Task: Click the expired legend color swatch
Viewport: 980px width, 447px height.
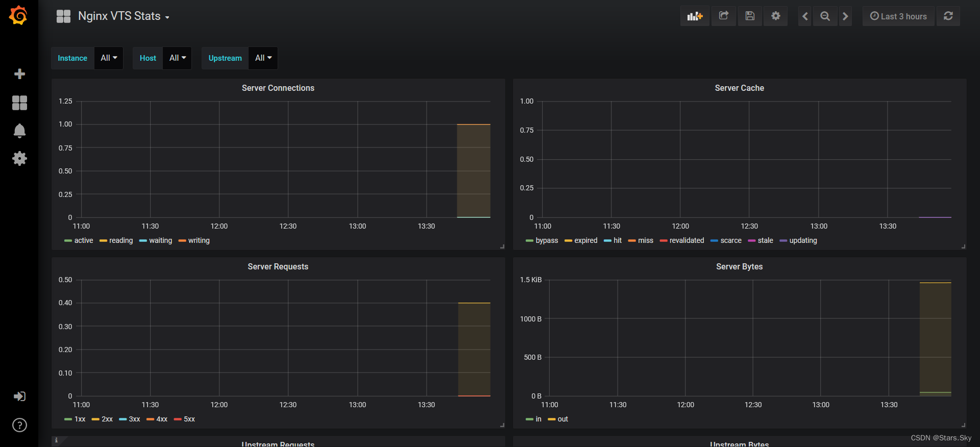Action: pos(568,241)
